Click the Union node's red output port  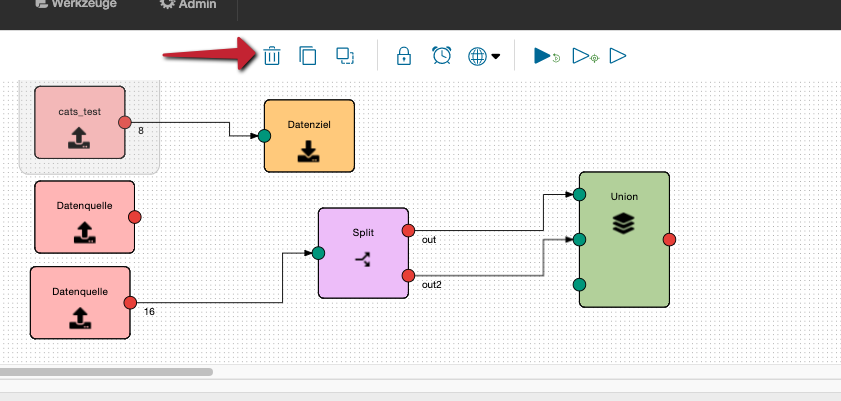pos(669,239)
